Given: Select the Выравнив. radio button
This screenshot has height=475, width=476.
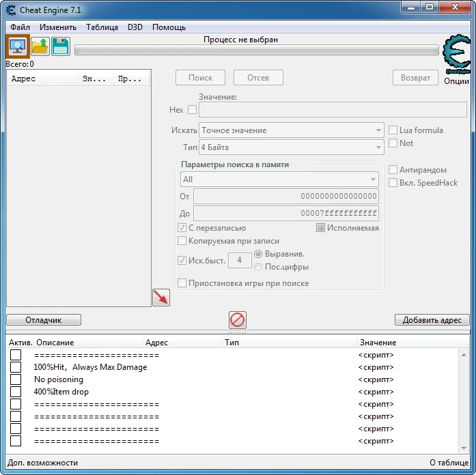Looking at the screenshot, I should pos(258,254).
